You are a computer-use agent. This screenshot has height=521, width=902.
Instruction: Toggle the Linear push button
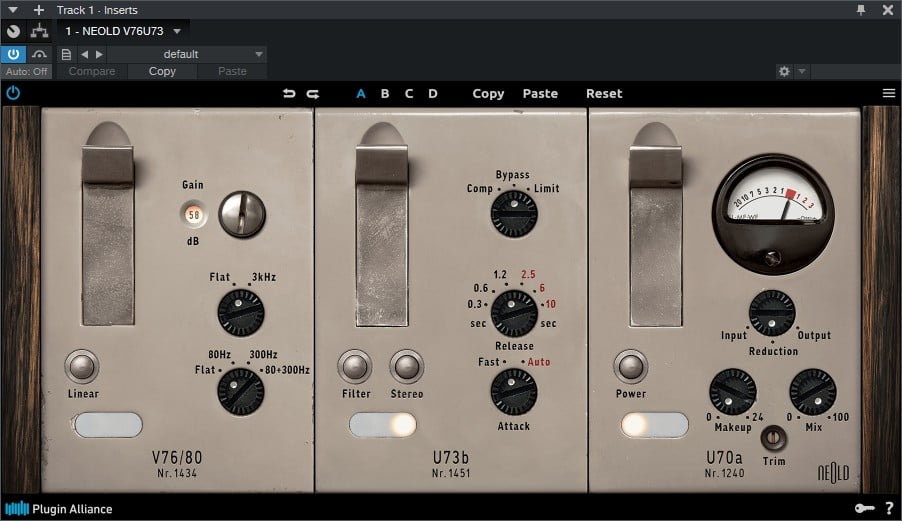click(x=82, y=366)
